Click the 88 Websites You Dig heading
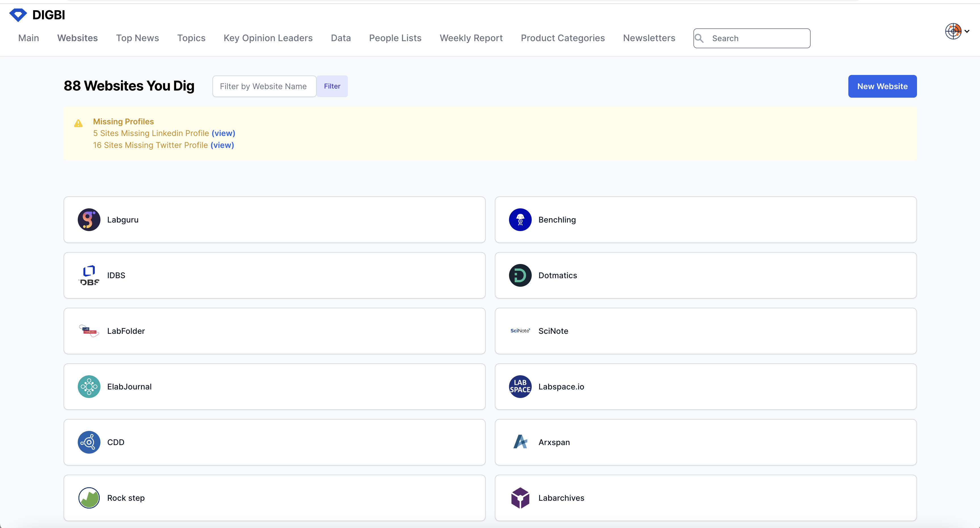The width and height of the screenshot is (980, 528). 129,86
